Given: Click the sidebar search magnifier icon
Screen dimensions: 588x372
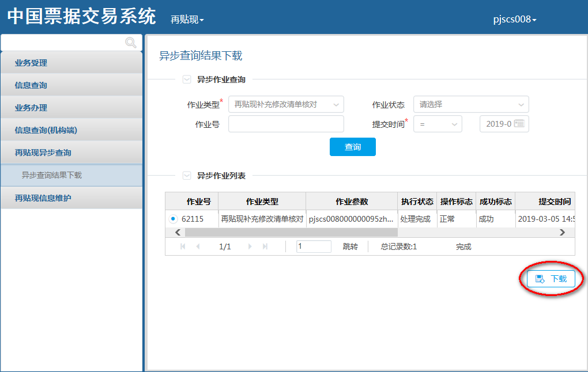Looking at the screenshot, I should 131,43.
